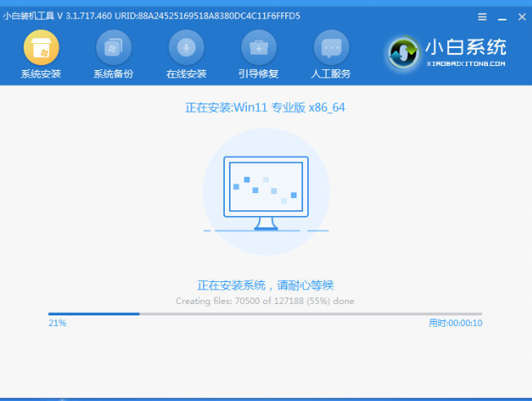532x401 pixels.
Task: Switch to the 系统备份 tab label
Action: pos(113,74)
